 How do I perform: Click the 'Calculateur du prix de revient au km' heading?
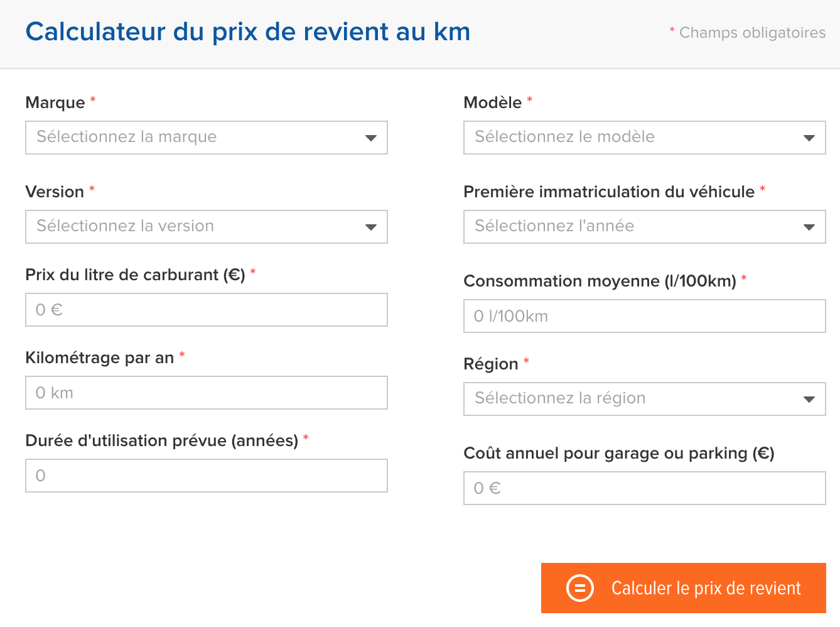(x=247, y=31)
